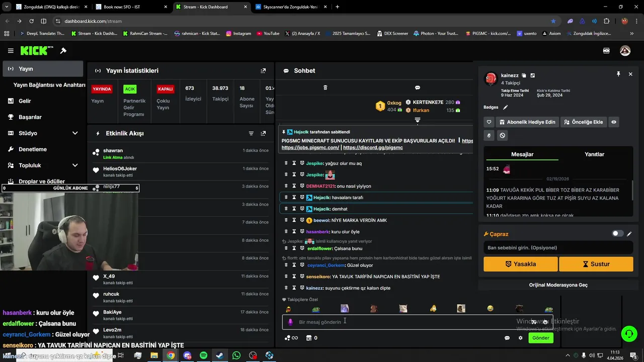
Task: Switch to the Mesajlar tab
Action: coord(522,154)
